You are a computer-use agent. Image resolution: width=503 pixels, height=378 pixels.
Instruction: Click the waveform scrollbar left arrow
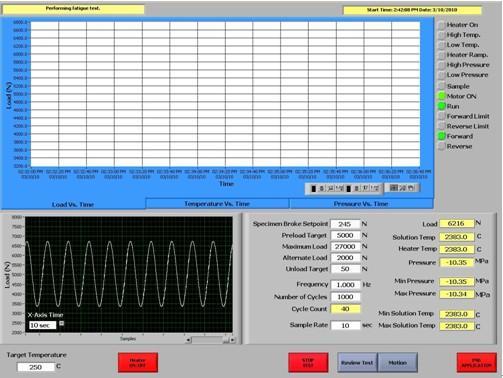(x=188, y=340)
